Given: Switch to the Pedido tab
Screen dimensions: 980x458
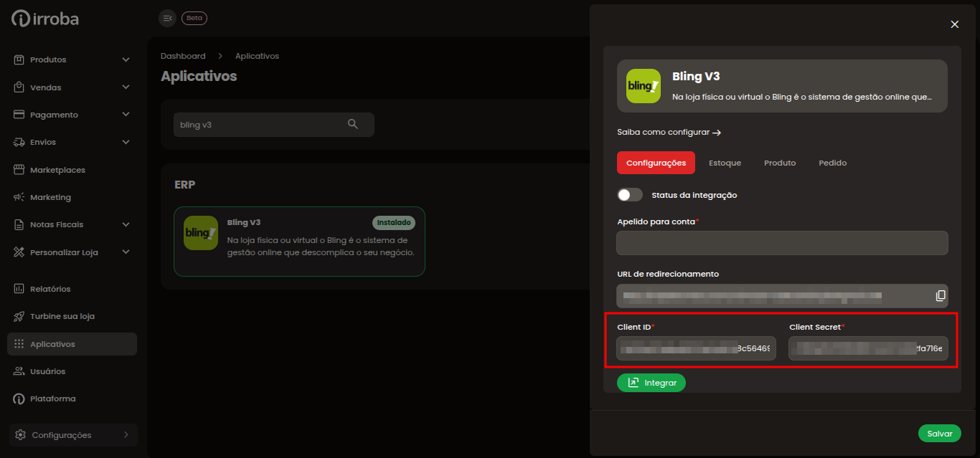Looking at the screenshot, I should coord(833,163).
